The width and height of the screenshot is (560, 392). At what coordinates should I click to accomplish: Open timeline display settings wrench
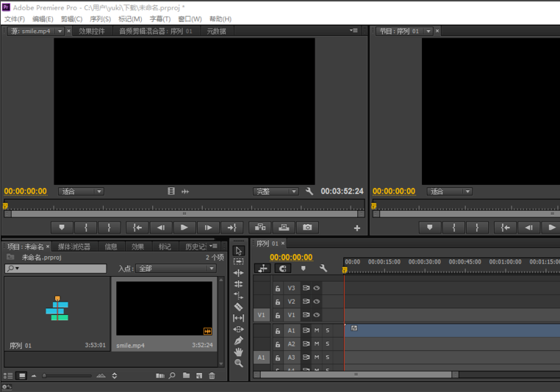click(x=323, y=269)
